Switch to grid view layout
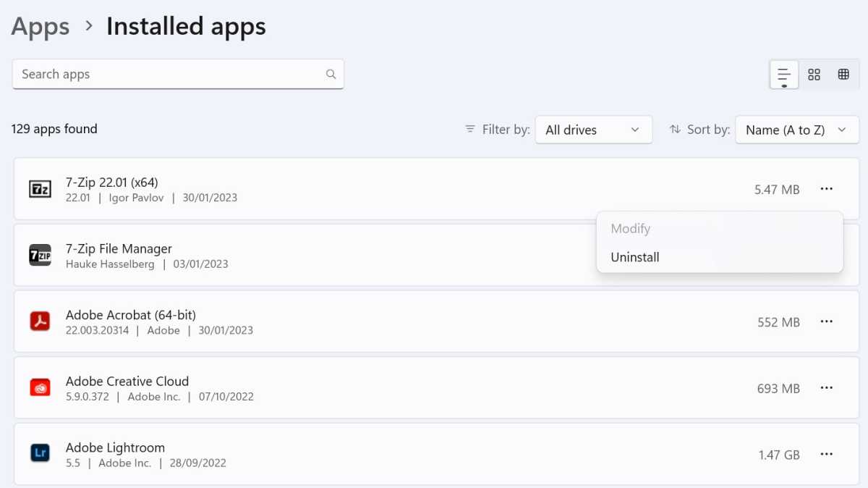Viewport: 868px width, 488px height. 814,75
